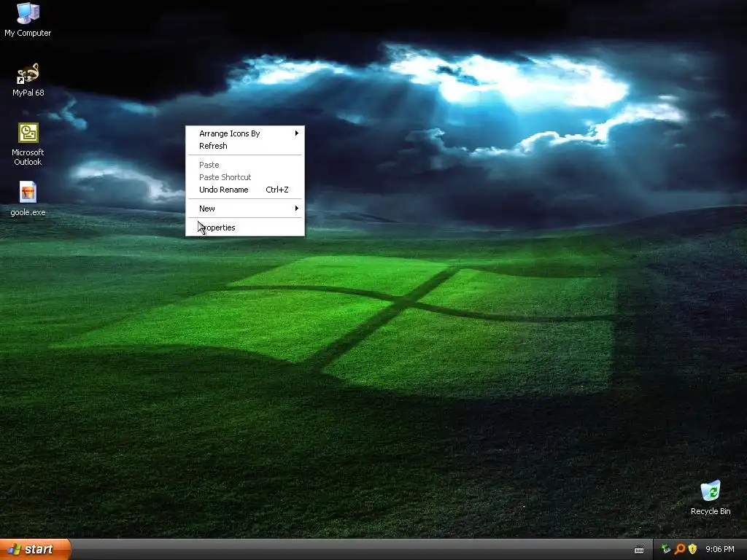Click the Safely Remove Hardware tray icon

(665, 549)
